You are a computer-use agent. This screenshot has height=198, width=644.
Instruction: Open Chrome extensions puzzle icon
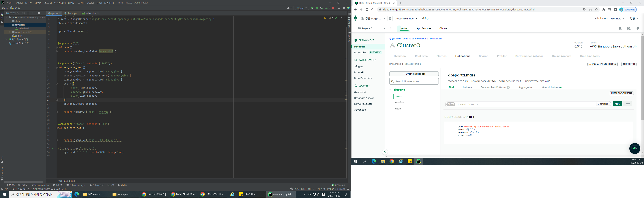[x=604, y=10]
